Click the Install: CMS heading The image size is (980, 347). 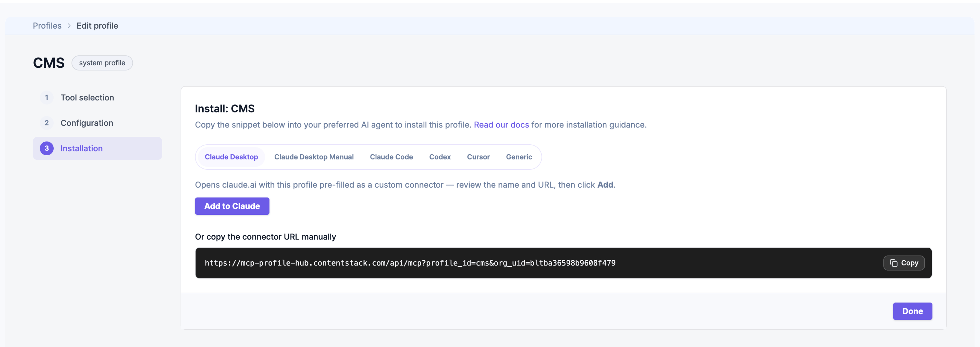pos(225,109)
